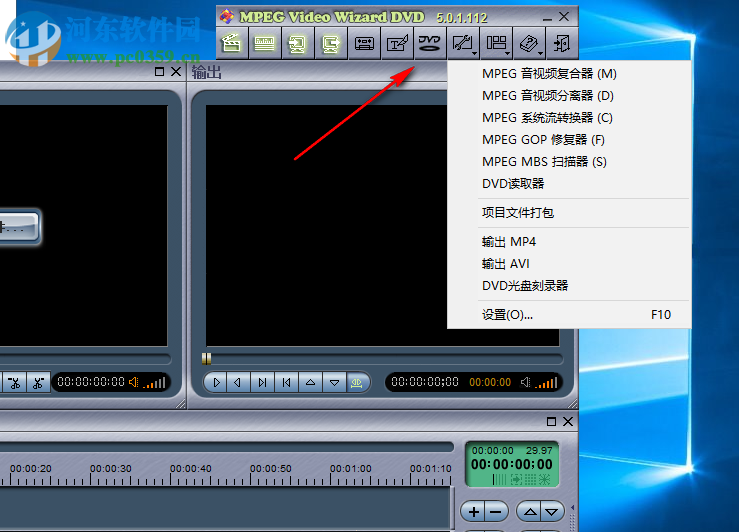Maximize the input monitor panel
Viewport: 739px width, 532px height.
pyautogui.click(x=159, y=72)
